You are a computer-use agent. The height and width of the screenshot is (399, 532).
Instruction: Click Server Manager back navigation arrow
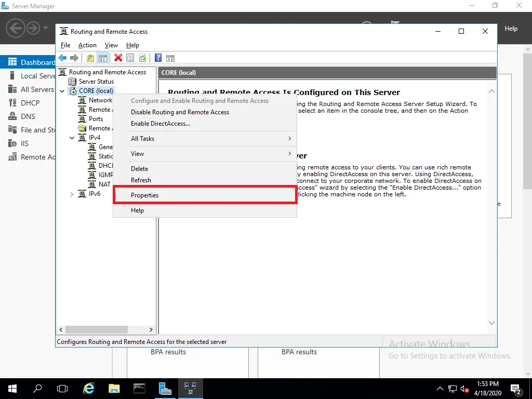(15, 28)
